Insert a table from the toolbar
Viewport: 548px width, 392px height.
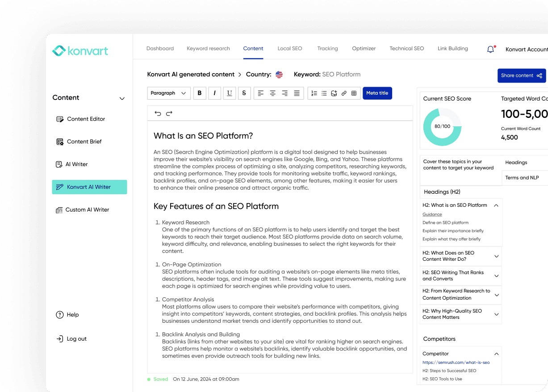(x=354, y=93)
